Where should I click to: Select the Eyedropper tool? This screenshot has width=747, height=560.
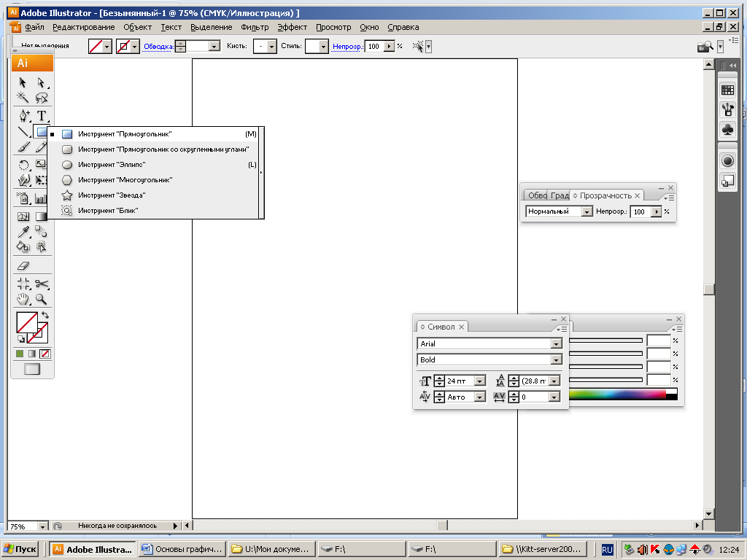(x=23, y=232)
